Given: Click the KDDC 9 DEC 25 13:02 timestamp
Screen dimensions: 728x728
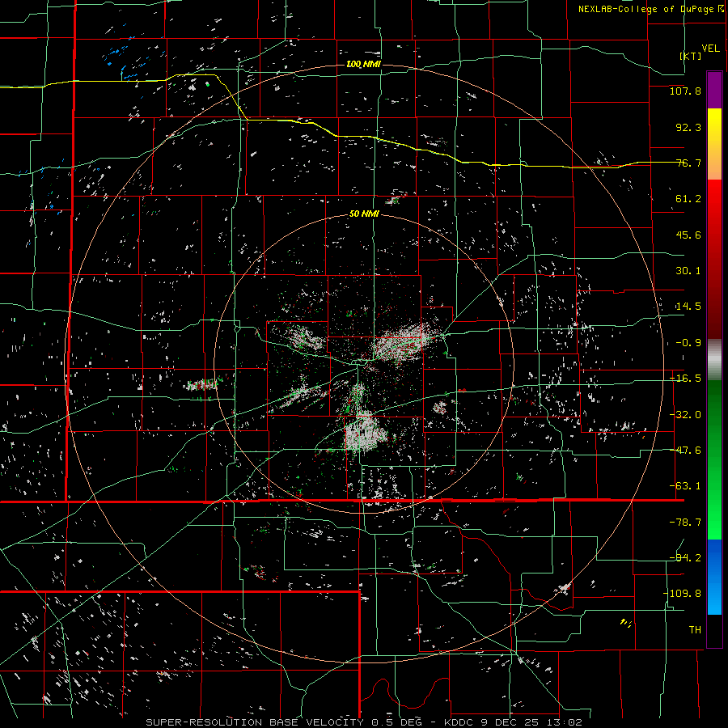Looking at the screenshot, I should point(513,722).
